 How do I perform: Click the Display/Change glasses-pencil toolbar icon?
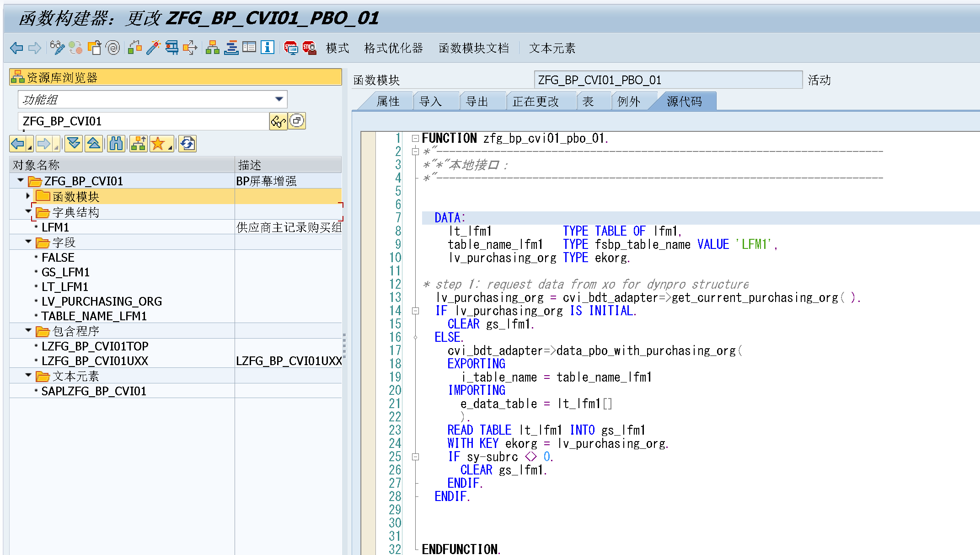(x=57, y=48)
